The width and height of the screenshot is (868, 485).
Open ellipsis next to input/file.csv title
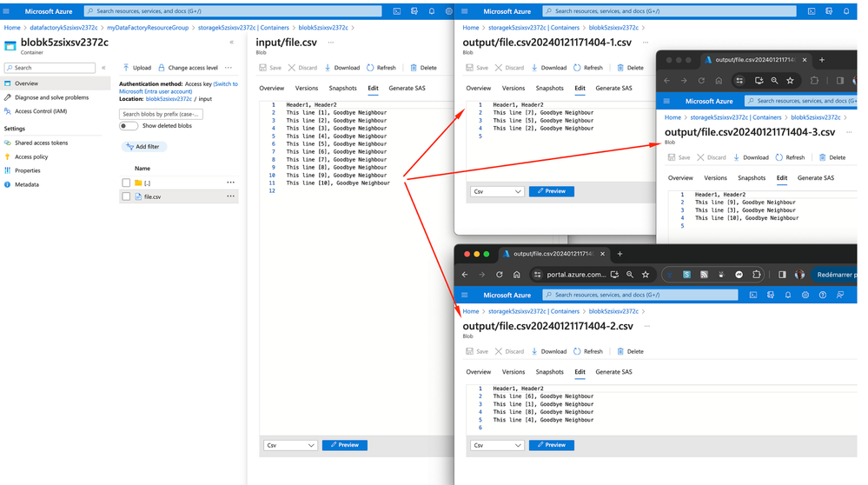click(330, 42)
